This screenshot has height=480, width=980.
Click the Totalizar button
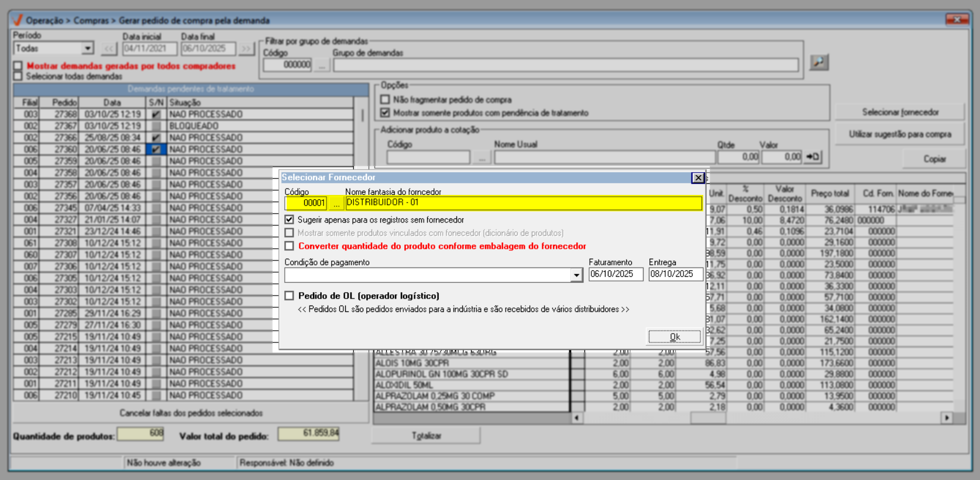point(426,436)
